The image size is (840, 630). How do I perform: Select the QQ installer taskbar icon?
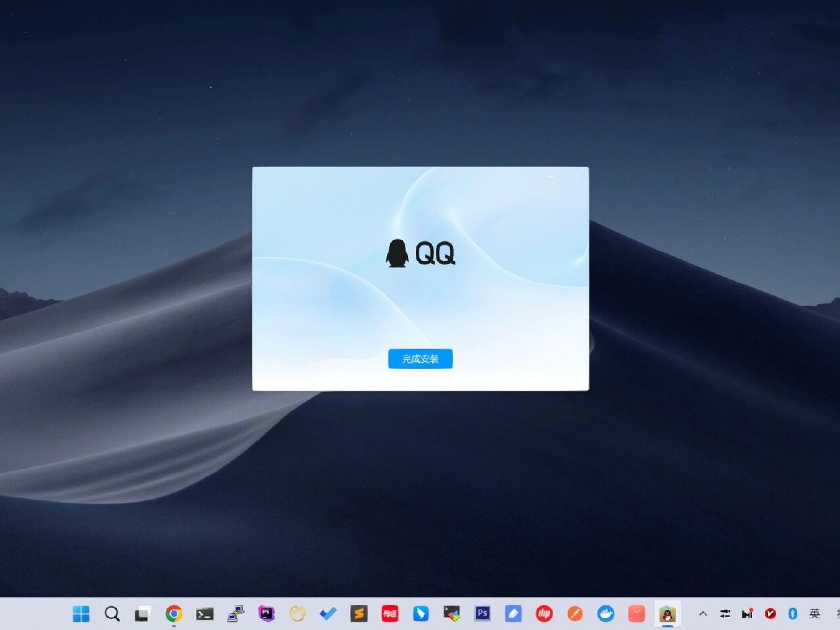(668, 614)
